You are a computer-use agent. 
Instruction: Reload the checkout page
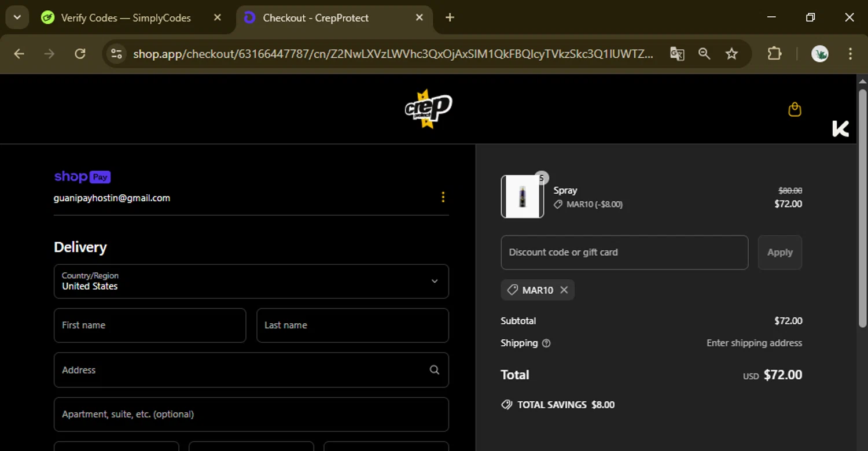point(80,54)
